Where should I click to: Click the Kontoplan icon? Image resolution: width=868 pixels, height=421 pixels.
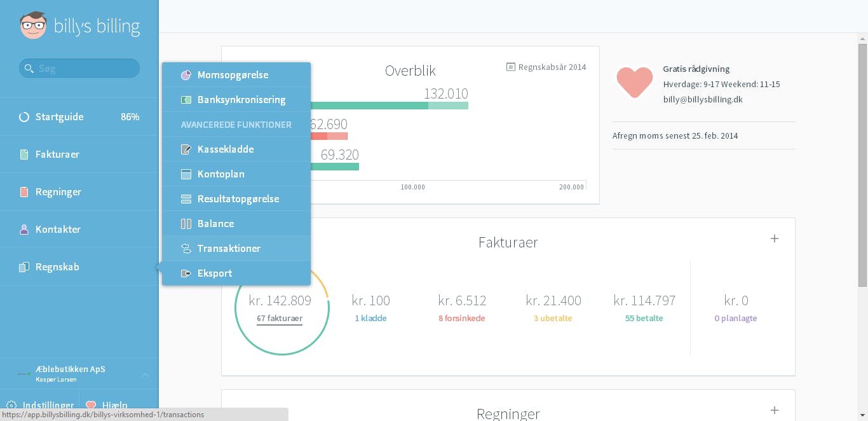click(186, 174)
